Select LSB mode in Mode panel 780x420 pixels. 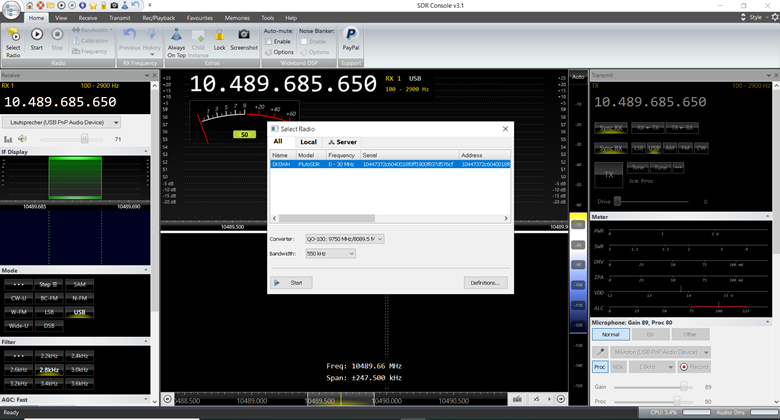click(x=49, y=313)
